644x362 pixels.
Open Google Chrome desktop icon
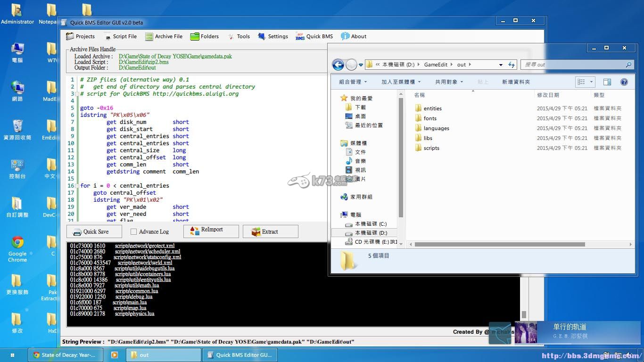coord(17,249)
